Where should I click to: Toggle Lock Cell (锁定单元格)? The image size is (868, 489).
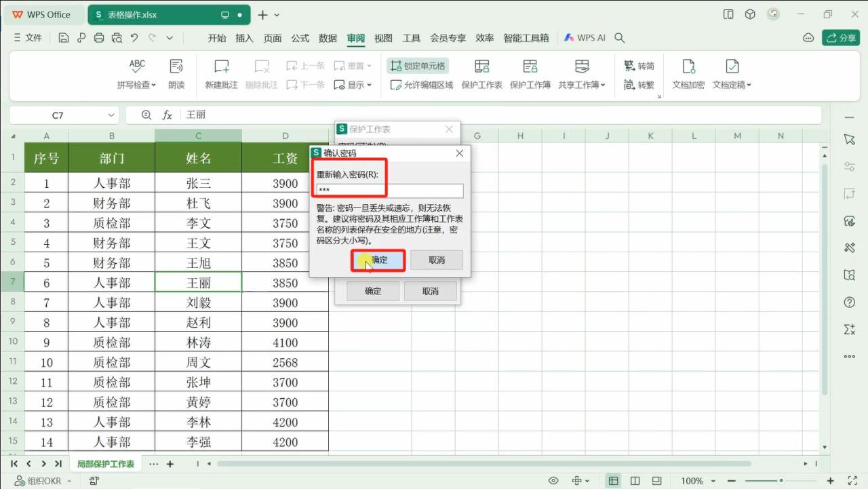418,66
